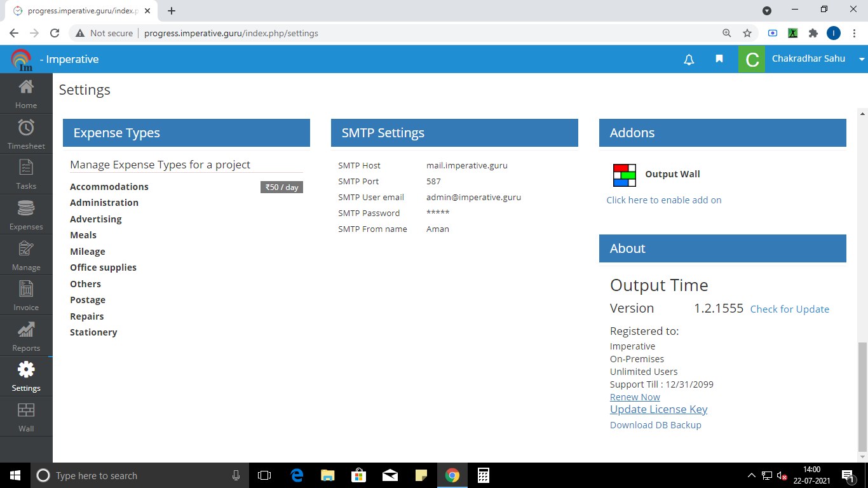Click 'Click here to enable add on' link
The height and width of the screenshot is (488, 868).
tap(663, 200)
